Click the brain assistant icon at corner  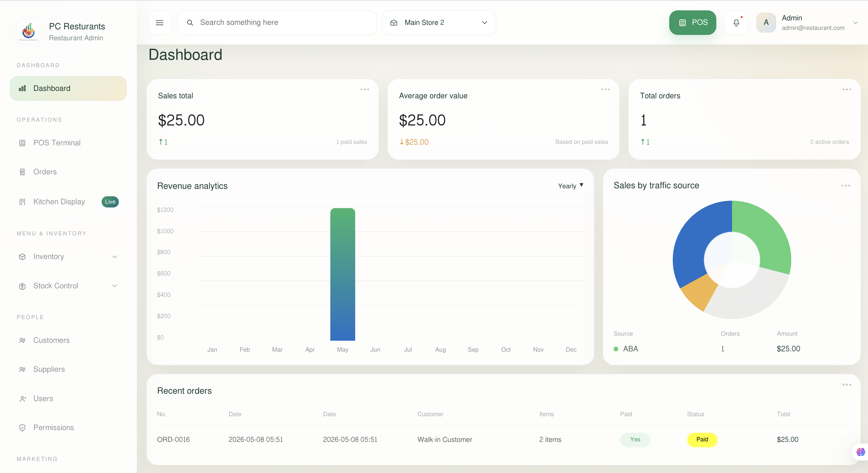pos(860,452)
